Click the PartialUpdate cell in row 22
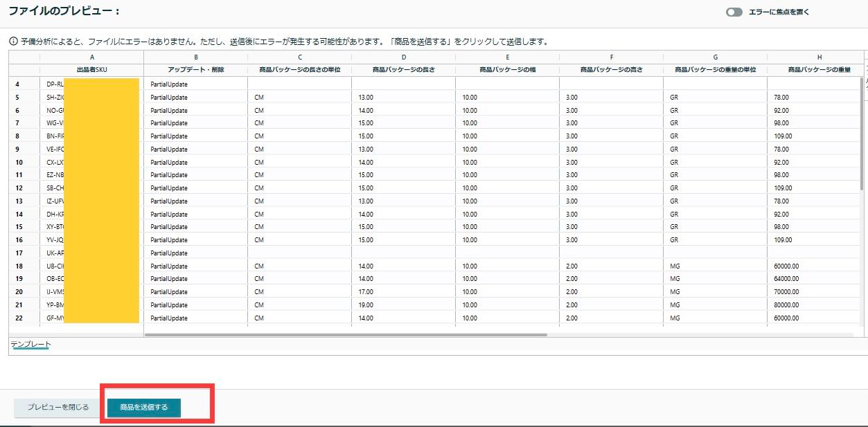Screen dimensions: 868x427 (169, 318)
